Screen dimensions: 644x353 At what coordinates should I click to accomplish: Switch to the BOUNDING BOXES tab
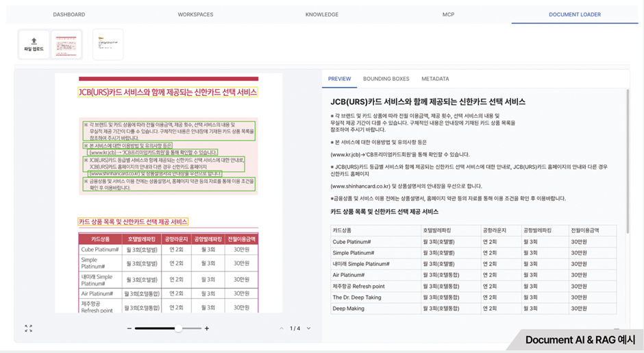click(x=386, y=79)
